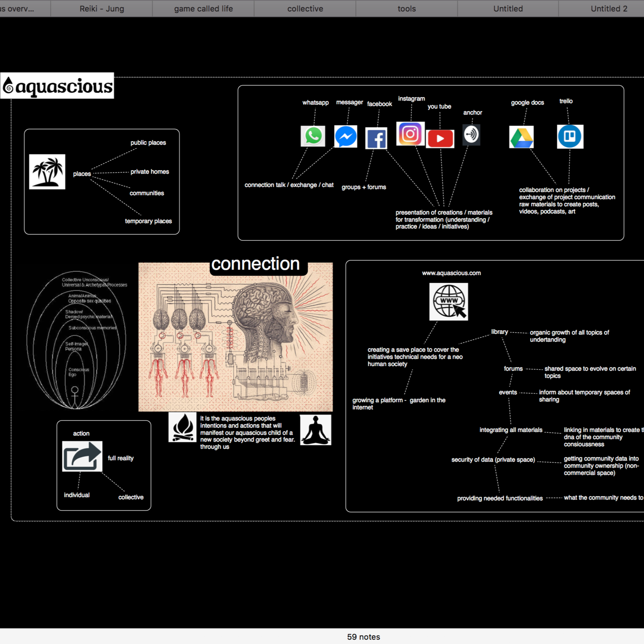Click 'security of data (private space)' note
This screenshot has height=644, width=644.
pyautogui.click(x=493, y=460)
